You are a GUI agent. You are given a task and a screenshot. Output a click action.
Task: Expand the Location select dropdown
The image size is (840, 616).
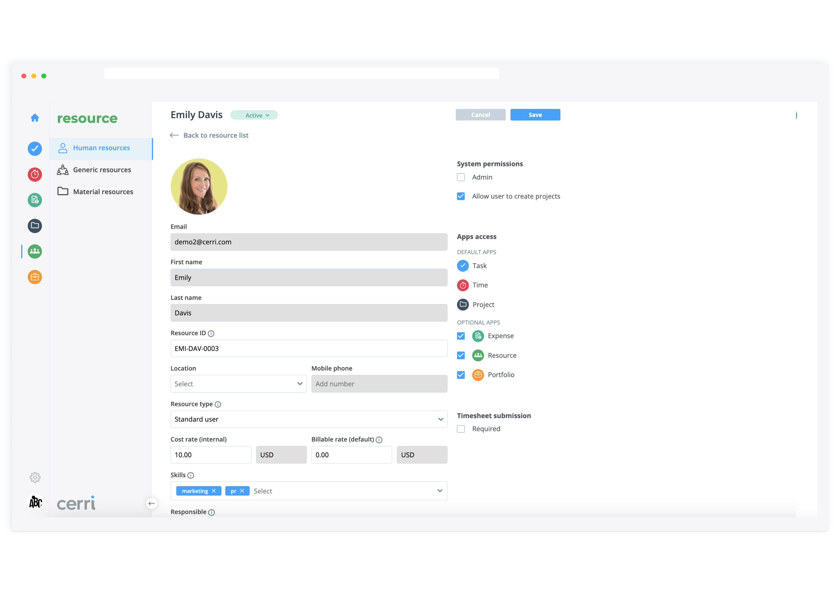[238, 384]
